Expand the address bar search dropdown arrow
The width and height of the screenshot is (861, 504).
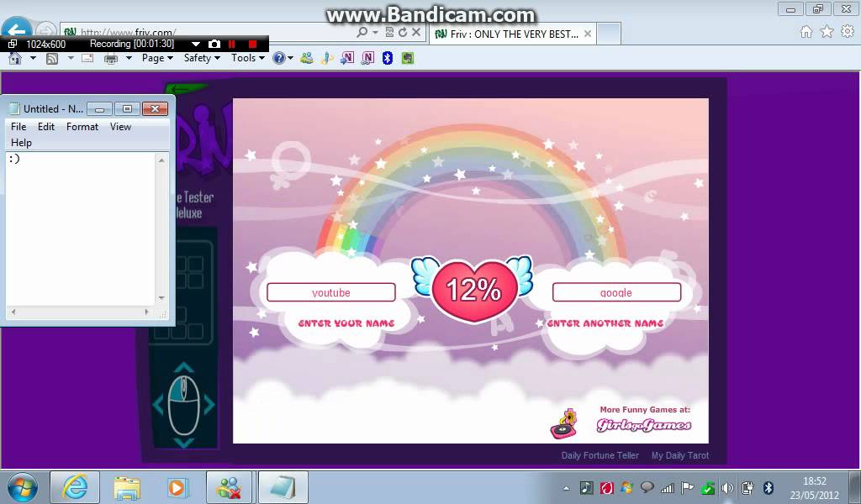(376, 33)
